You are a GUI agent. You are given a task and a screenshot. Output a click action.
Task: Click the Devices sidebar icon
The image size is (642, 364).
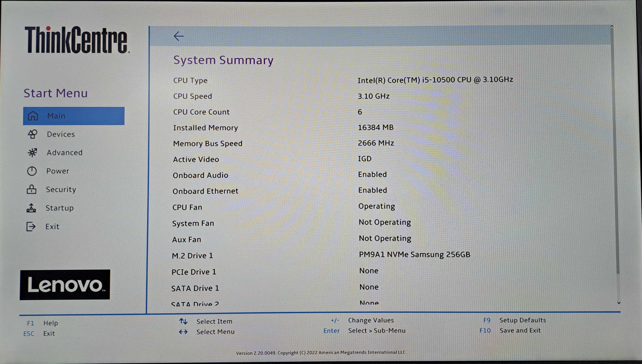click(x=32, y=134)
